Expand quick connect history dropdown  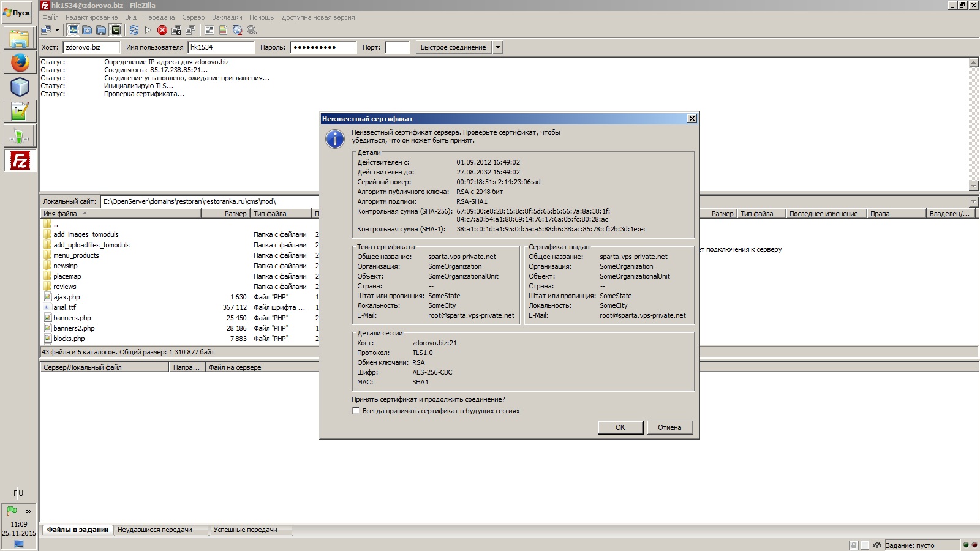(x=497, y=47)
